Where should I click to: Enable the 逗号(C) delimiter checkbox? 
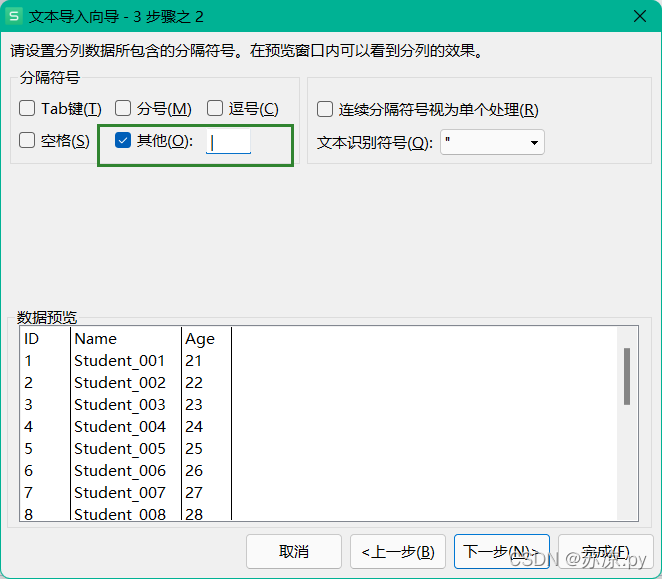pos(215,108)
